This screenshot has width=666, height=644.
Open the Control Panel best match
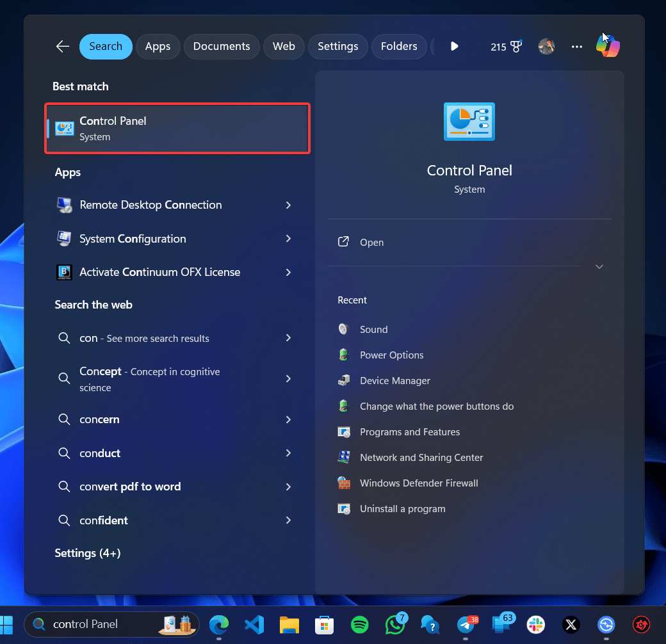click(x=177, y=129)
